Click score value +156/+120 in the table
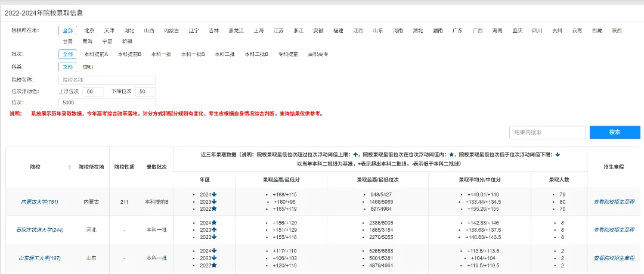 coord(284,223)
